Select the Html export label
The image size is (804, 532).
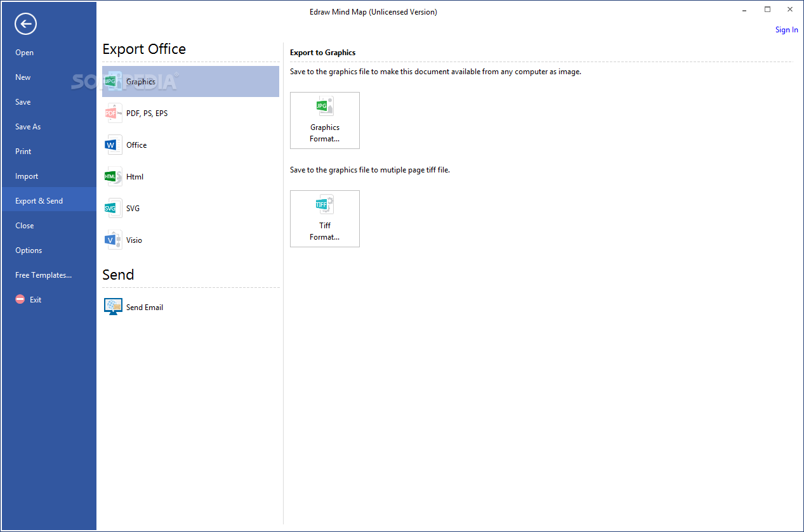tap(135, 177)
